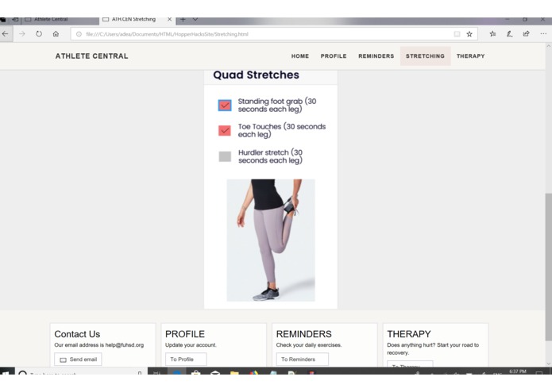Open the reading view icon in address bar

point(457,34)
